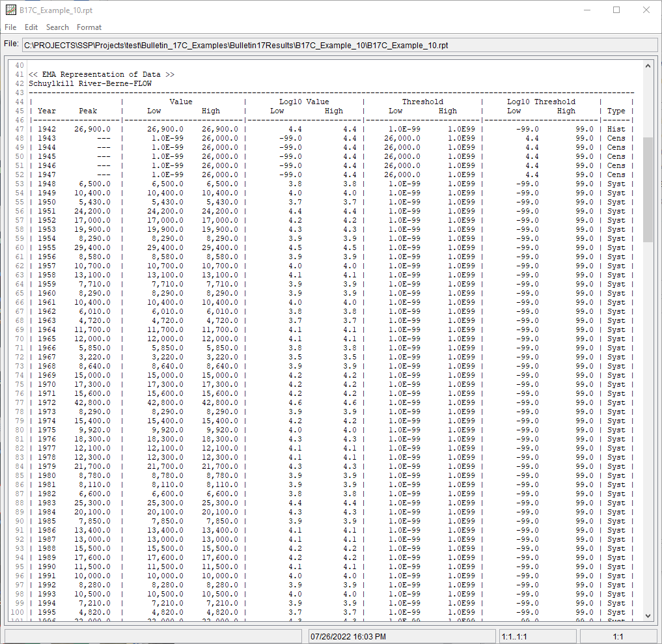This screenshot has width=662, height=644.
Task: Click the 'Type' column header
Action: (x=616, y=111)
